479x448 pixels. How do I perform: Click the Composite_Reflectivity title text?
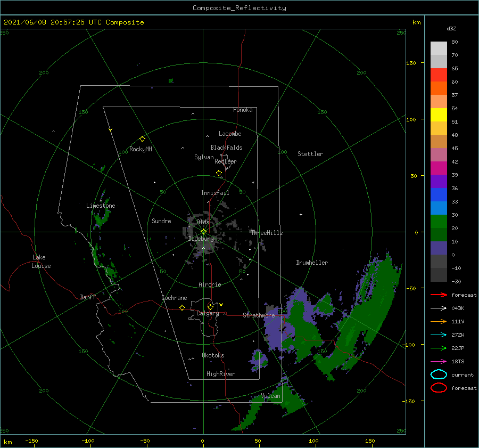pos(239,8)
